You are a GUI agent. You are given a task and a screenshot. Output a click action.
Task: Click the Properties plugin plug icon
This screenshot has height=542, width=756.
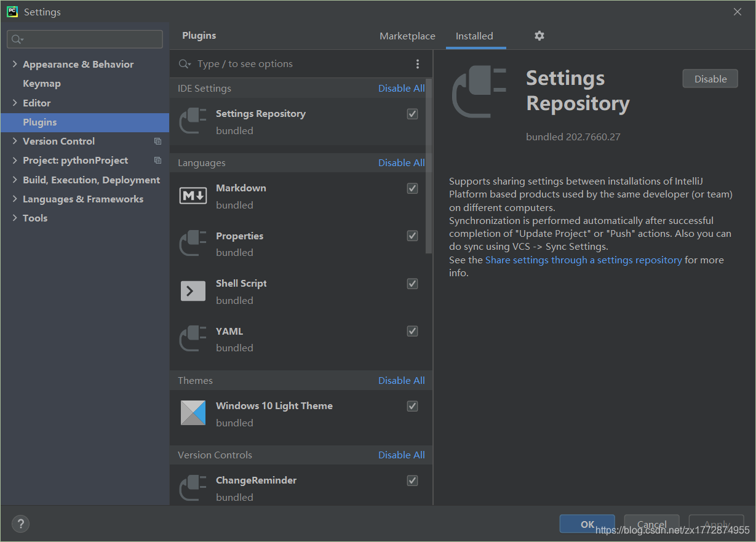(193, 244)
